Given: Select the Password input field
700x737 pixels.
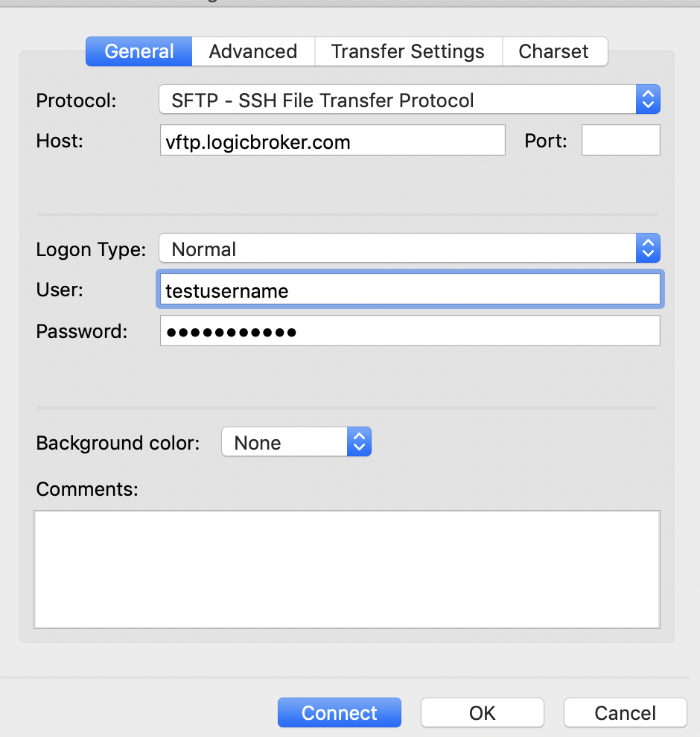Looking at the screenshot, I should 409,331.
